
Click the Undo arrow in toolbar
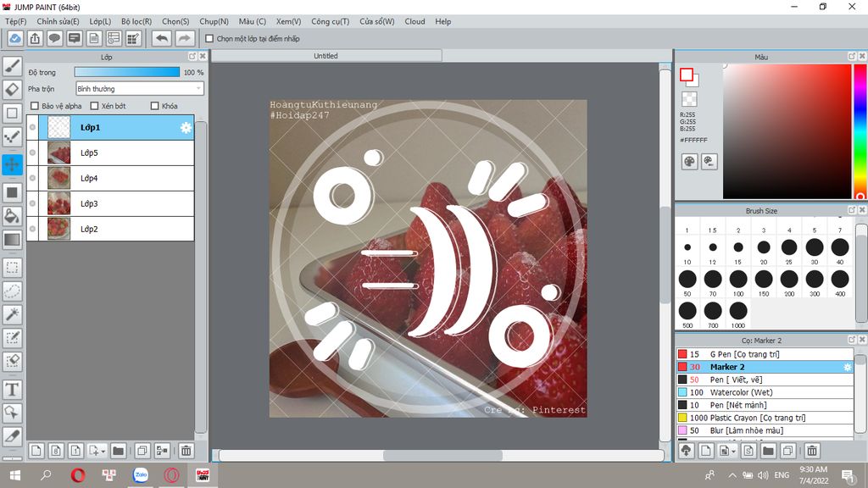pos(162,38)
